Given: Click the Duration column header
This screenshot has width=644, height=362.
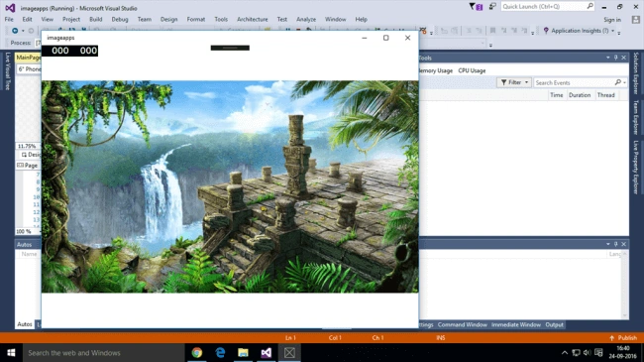Looking at the screenshot, I should click(580, 95).
